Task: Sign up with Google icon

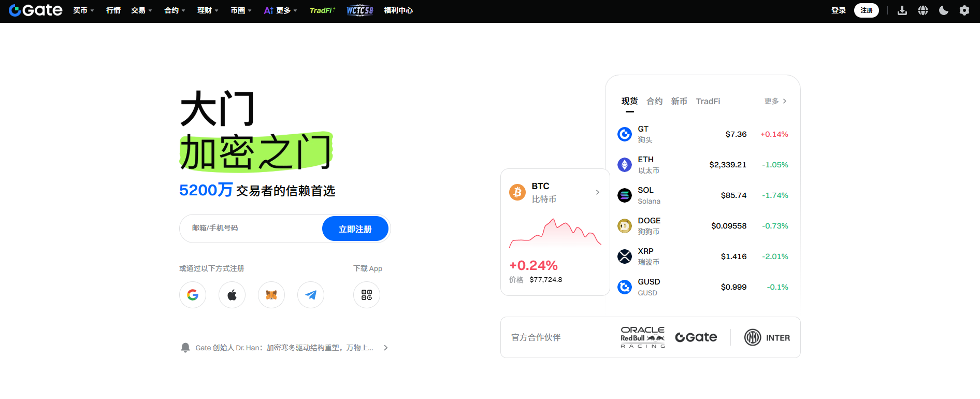Action: pyautogui.click(x=193, y=295)
